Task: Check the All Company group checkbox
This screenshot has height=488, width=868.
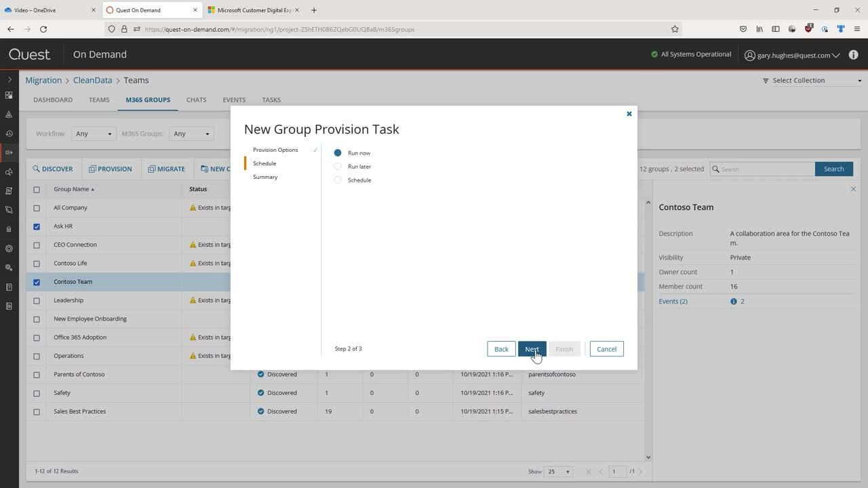Action: pos(37,207)
